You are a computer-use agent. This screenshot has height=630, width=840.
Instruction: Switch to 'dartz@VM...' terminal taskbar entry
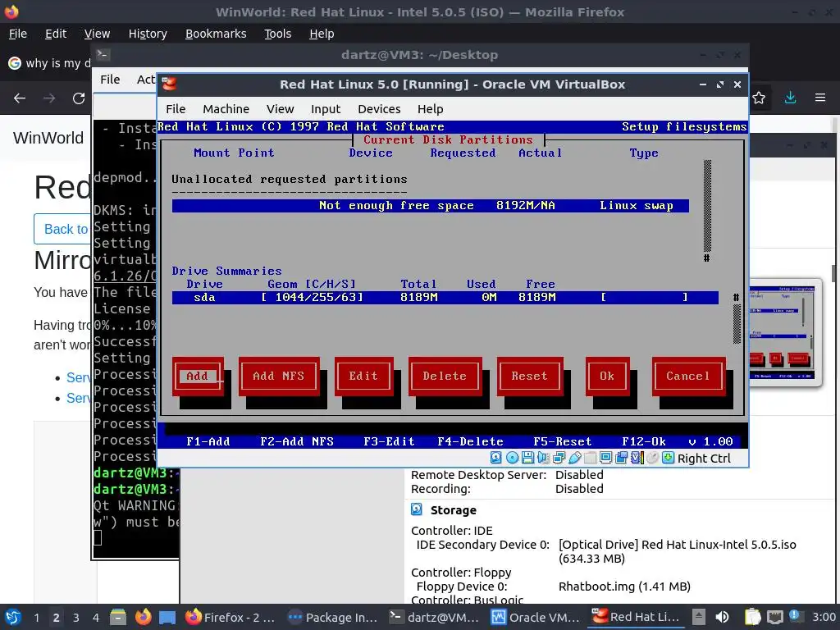pyautogui.click(x=434, y=617)
